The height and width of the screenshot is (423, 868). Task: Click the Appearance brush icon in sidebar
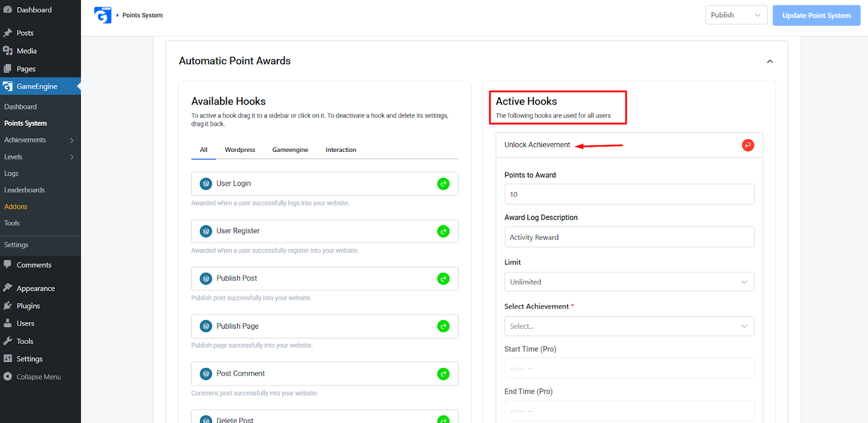[x=8, y=288]
